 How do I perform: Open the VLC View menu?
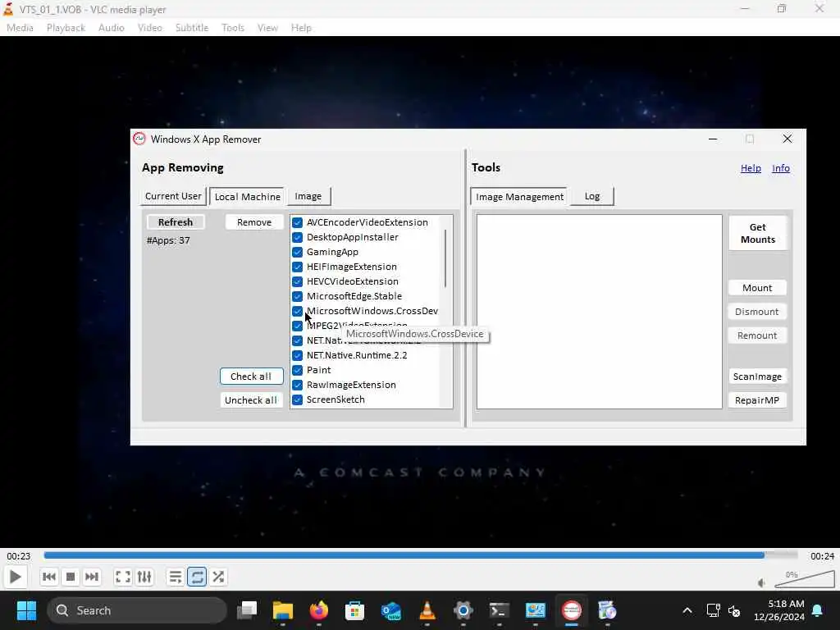(267, 28)
